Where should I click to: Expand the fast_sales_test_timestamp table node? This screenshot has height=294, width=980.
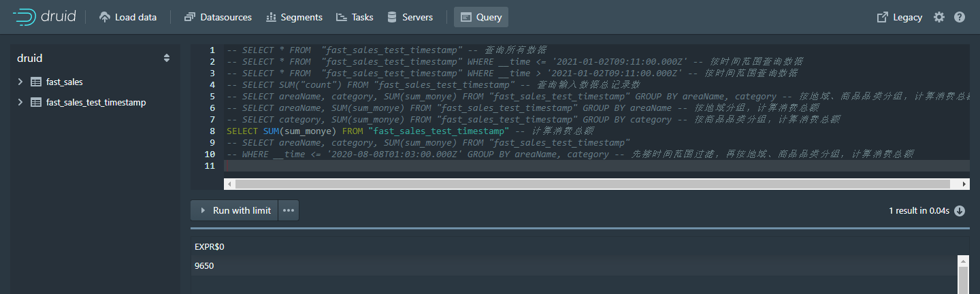20,102
